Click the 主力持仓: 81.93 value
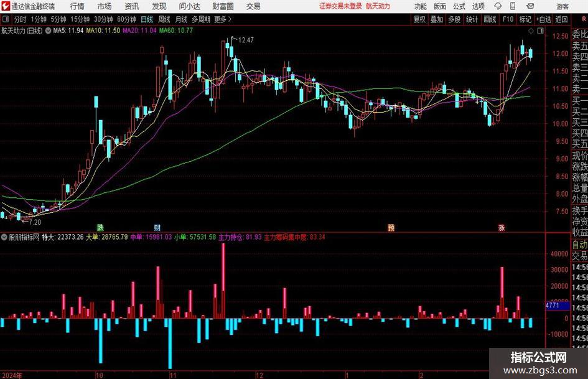The width and height of the screenshot is (588, 379). tap(240, 238)
